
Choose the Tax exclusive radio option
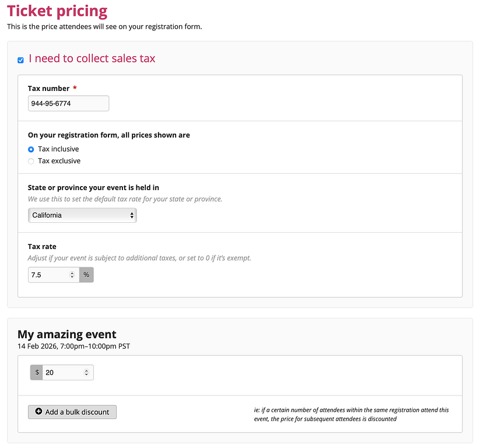pyautogui.click(x=31, y=161)
